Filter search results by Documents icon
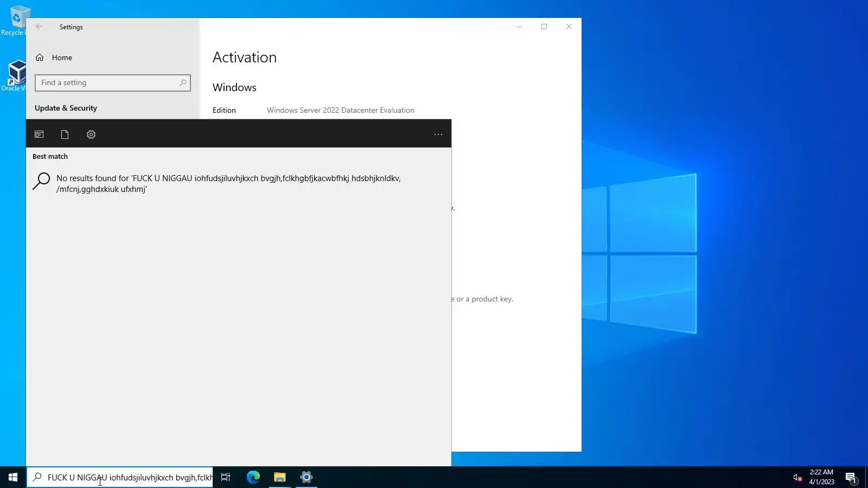The image size is (868, 488). (x=65, y=134)
